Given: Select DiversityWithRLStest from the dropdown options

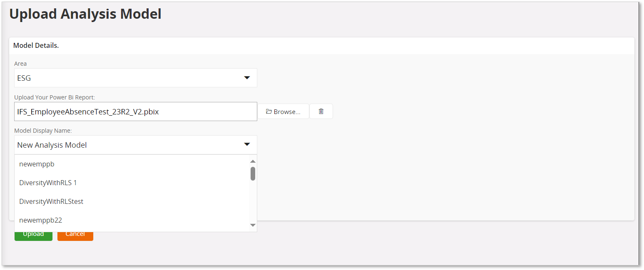Looking at the screenshot, I should 51,201.
